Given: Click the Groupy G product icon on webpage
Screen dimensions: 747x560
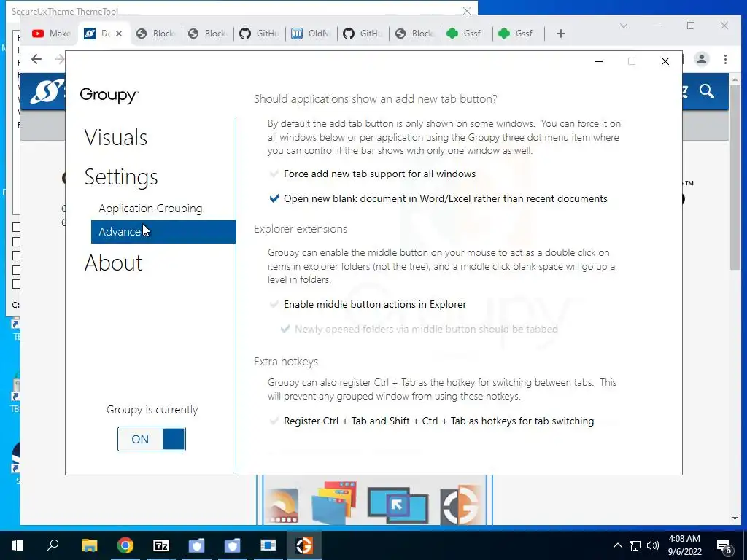Looking at the screenshot, I should pyautogui.click(x=460, y=505).
